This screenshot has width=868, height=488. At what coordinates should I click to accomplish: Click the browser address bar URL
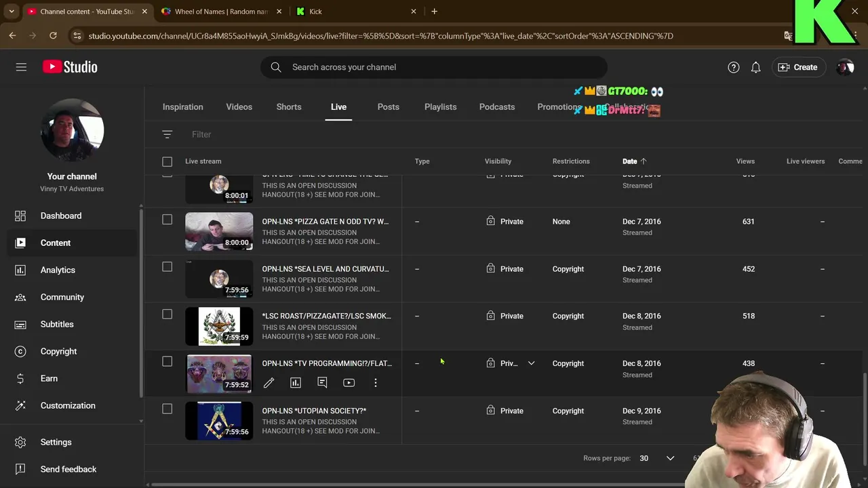click(380, 36)
